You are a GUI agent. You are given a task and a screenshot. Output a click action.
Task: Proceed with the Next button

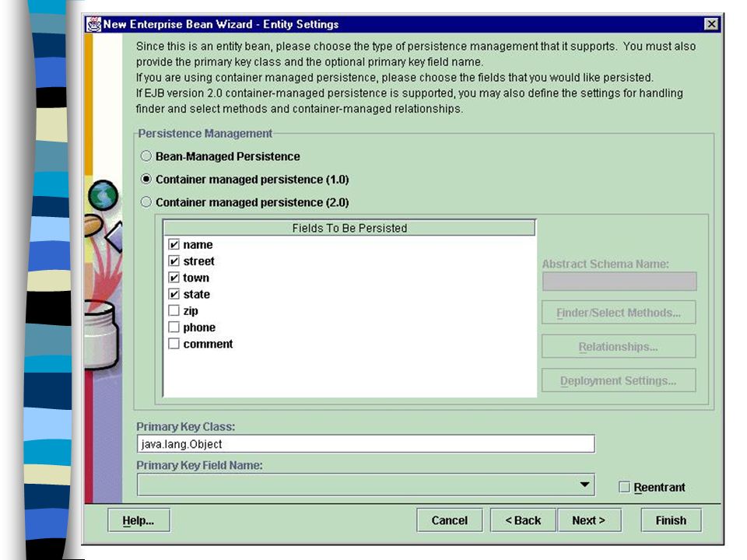click(589, 520)
